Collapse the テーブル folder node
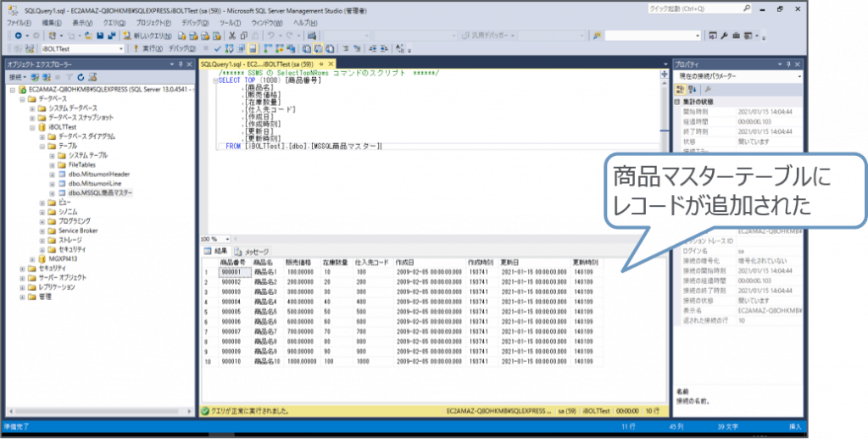This screenshot has height=439, width=868. [42, 146]
